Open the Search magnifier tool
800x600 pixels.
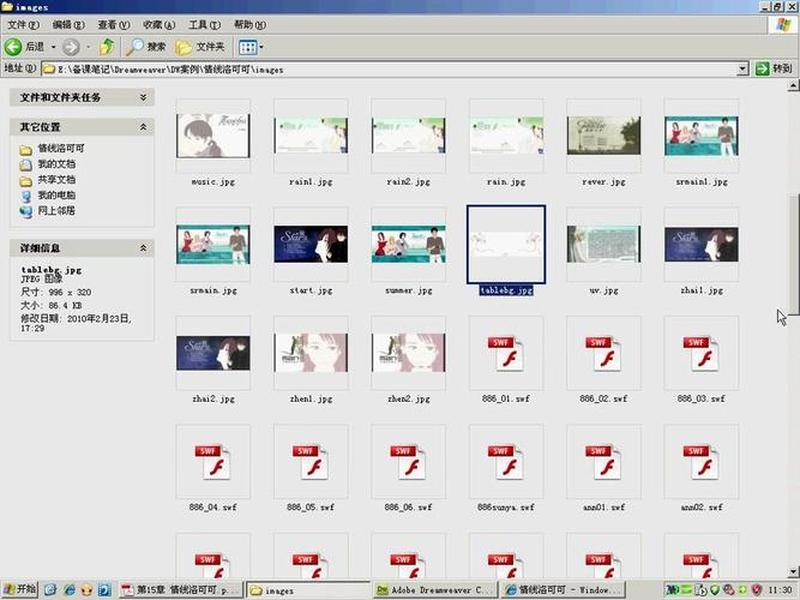pyautogui.click(x=135, y=47)
